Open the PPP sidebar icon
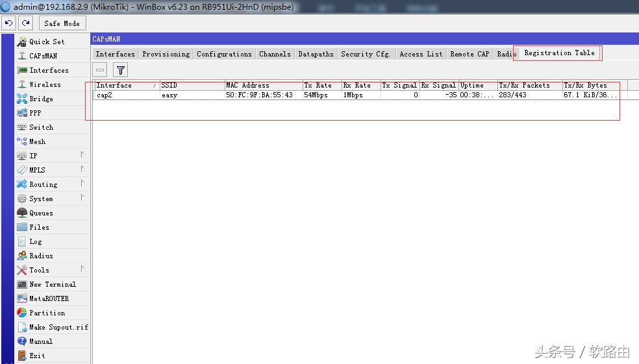The height and width of the screenshot is (364, 639). pyautogui.click(x=21, y=113)
